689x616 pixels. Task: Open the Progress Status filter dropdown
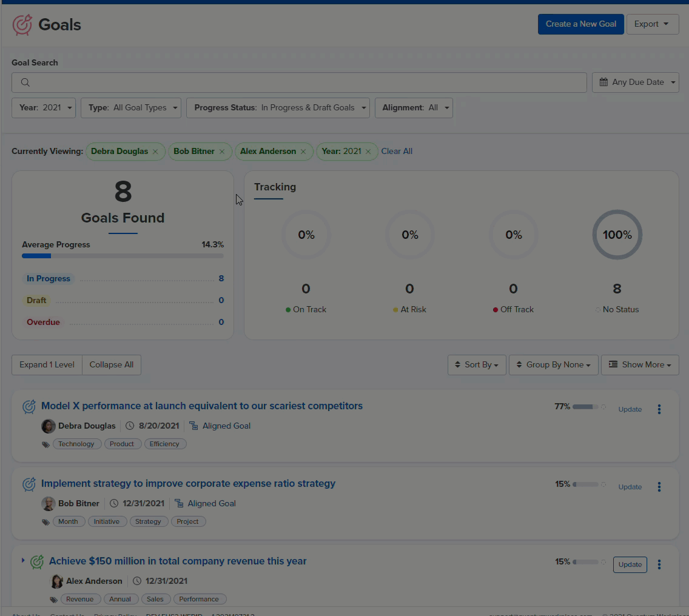click(278, 108)
